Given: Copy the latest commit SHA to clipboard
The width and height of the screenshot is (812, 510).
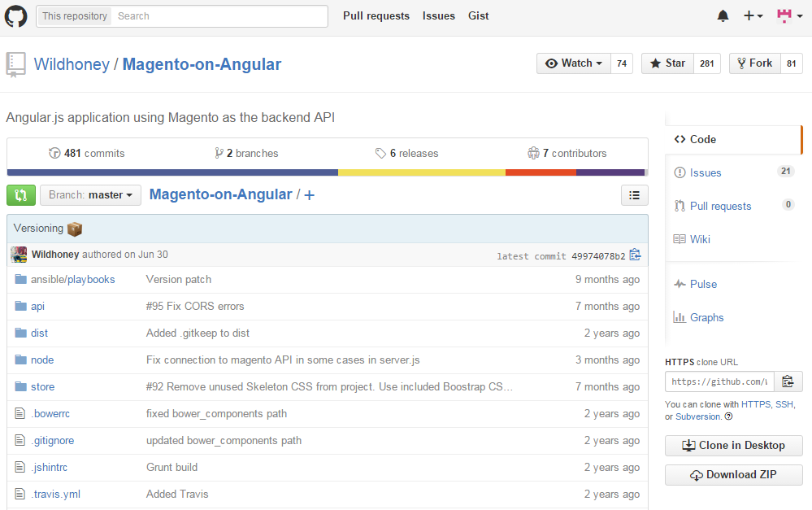Looking at the screenshot, I should [x=635, y=255].
